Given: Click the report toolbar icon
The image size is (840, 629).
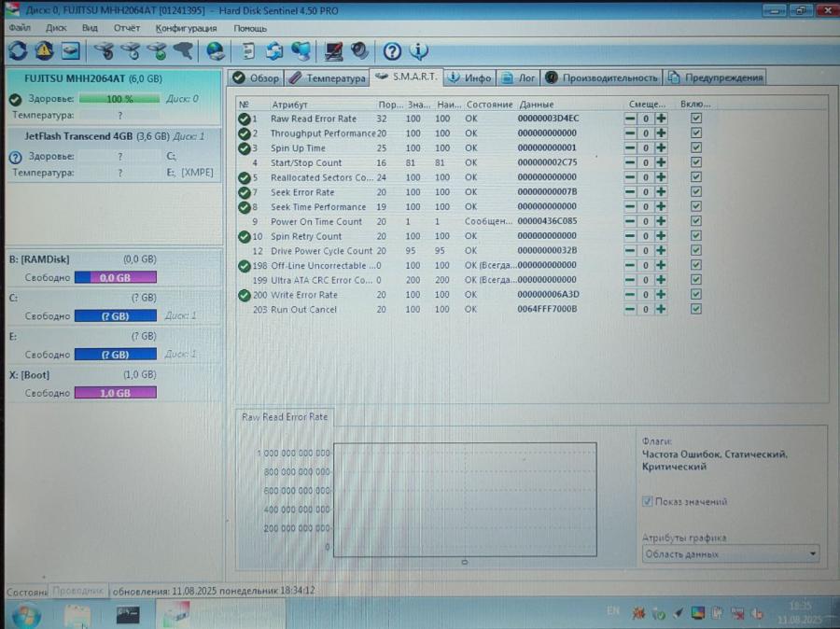Looking at the screenshot, I should (x=248, y=51).
